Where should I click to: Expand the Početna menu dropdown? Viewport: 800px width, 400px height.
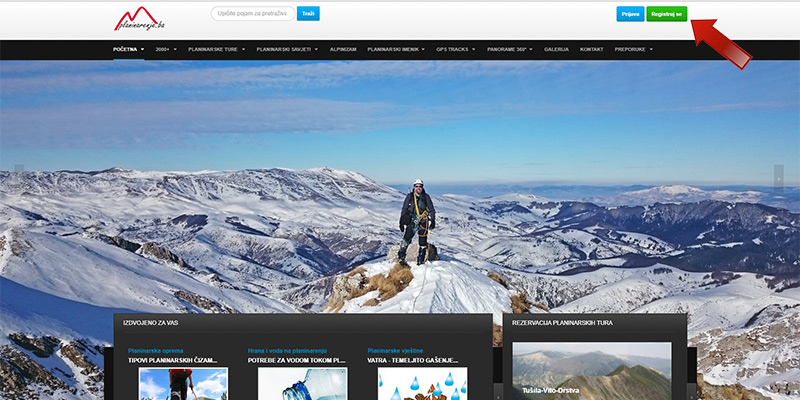pyautogui.click(x=128, y=49)
